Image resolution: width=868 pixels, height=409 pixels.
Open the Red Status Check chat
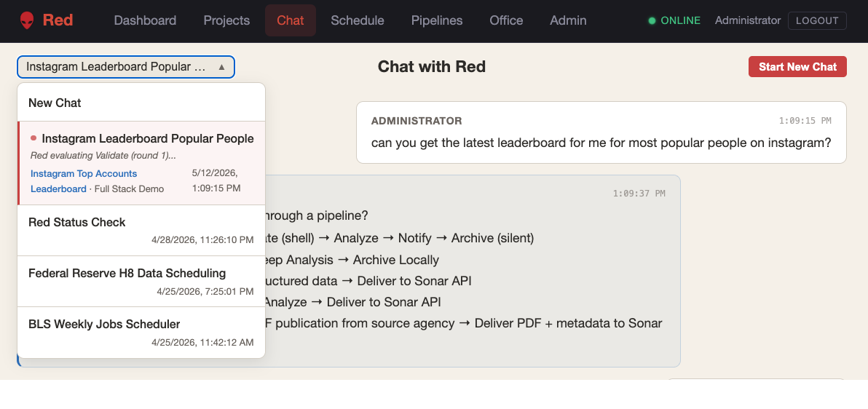pyautogui.click(x=141, y=230)
